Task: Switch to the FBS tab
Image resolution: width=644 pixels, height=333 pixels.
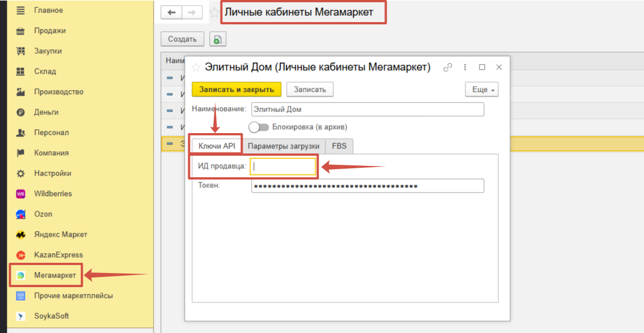Action: (x=339, y=146)
